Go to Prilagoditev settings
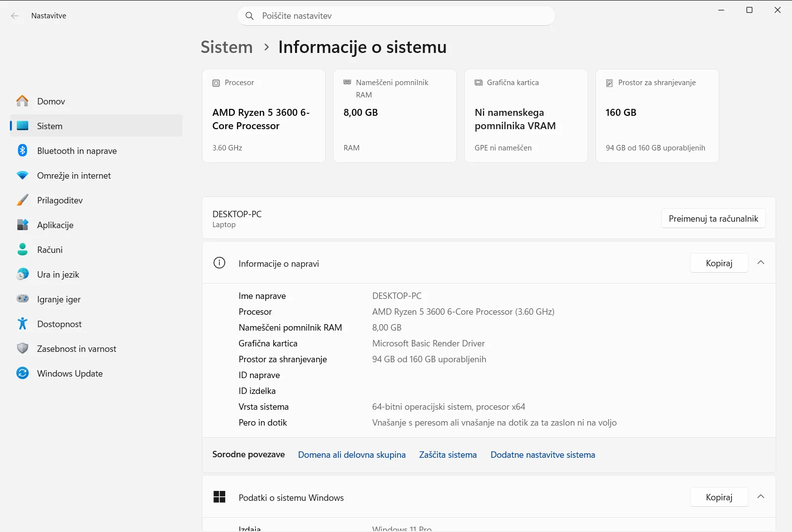 [x=96, y=200]
